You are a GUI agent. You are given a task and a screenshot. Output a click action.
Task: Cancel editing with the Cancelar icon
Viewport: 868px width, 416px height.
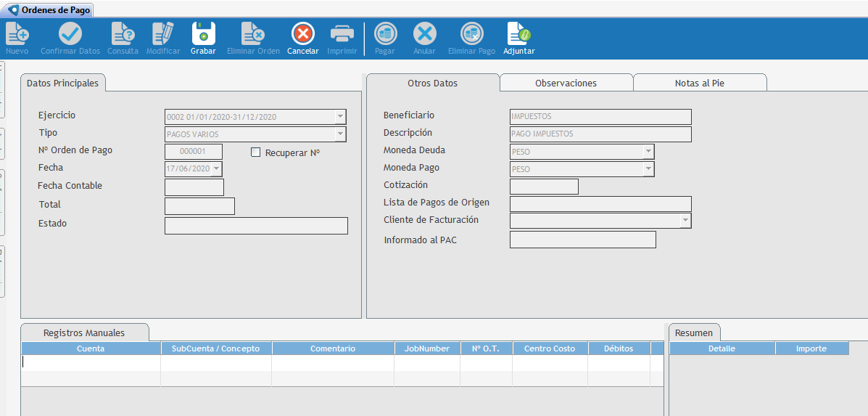tap(302, 34)
